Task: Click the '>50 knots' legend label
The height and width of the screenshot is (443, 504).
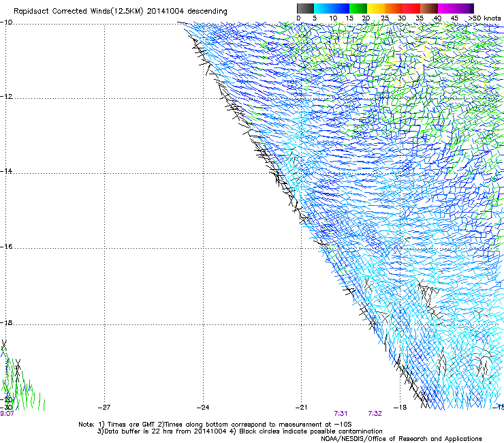Action: (x=484, y=18)
